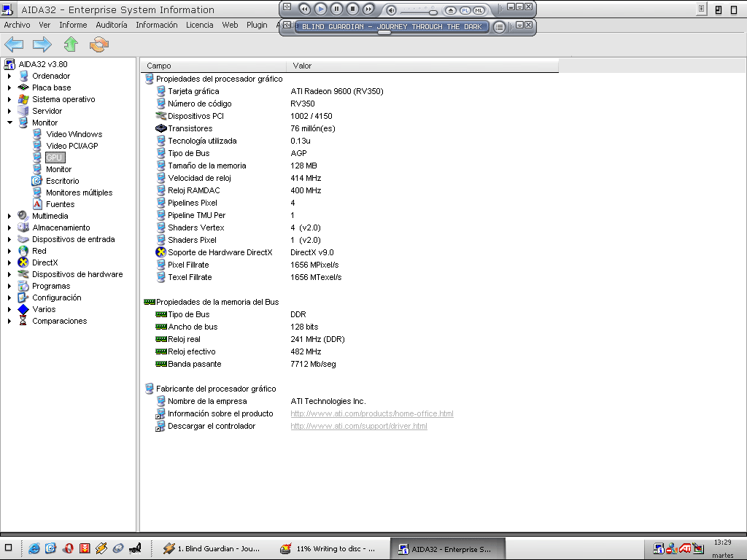Click the Winamp seek bar handle
This screenshot has width=747, height=560.
coord(384,33)
